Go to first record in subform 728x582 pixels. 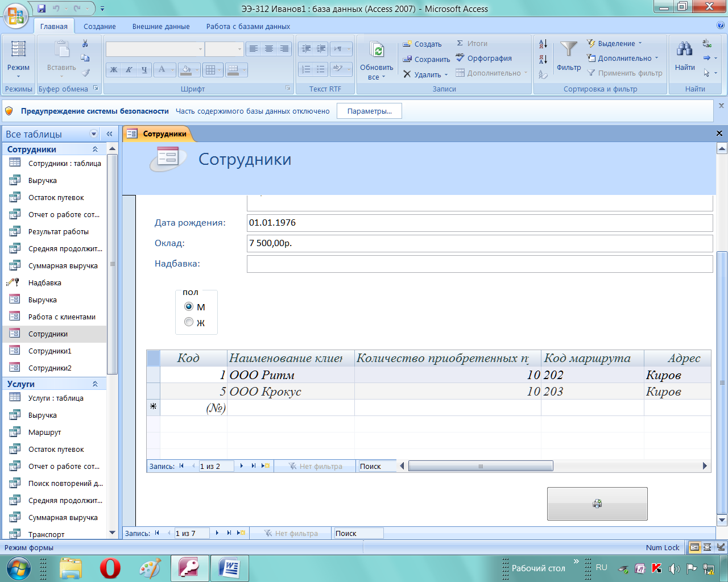181,466
